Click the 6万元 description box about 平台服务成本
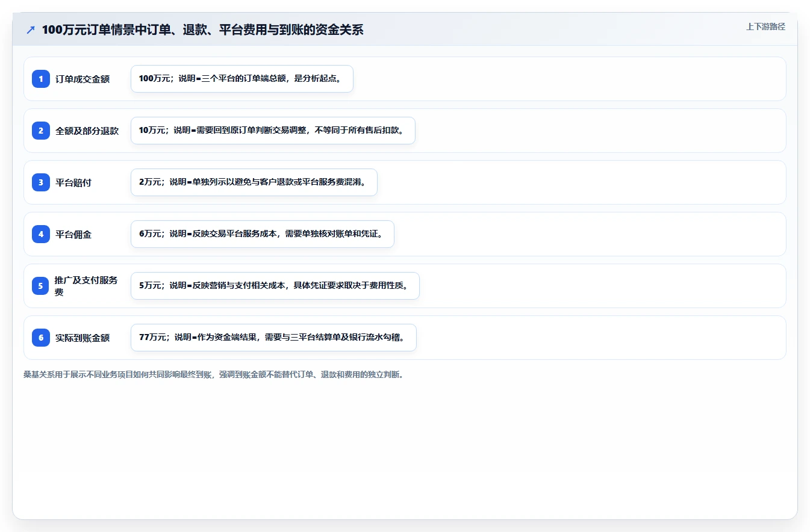This screenshot has height=532, width=810. pyautogui.click(x=263, y=234)
